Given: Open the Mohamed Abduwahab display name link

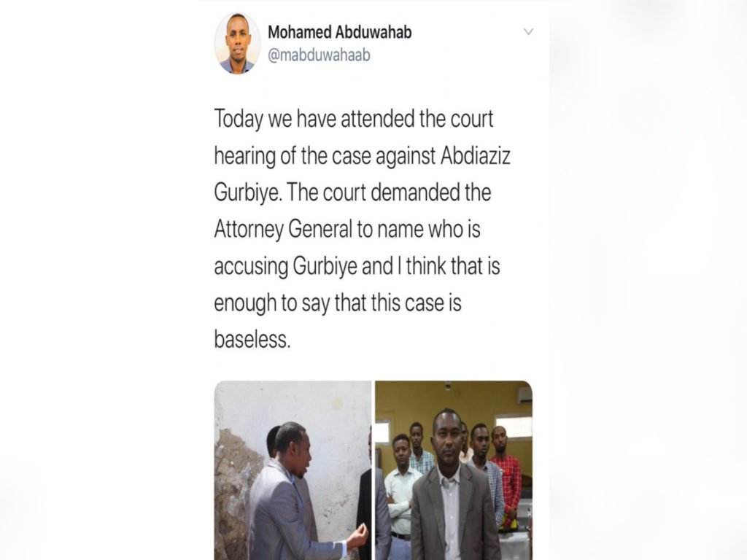Looking at the screenshot, I should (x=340, y=32).
